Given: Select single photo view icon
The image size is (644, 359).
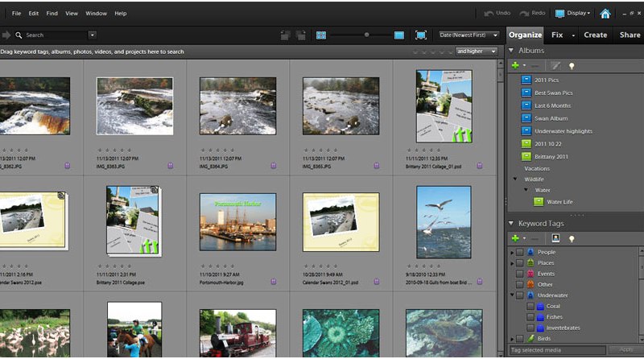Looking at the screenshot, I should (x=399, y=35).
